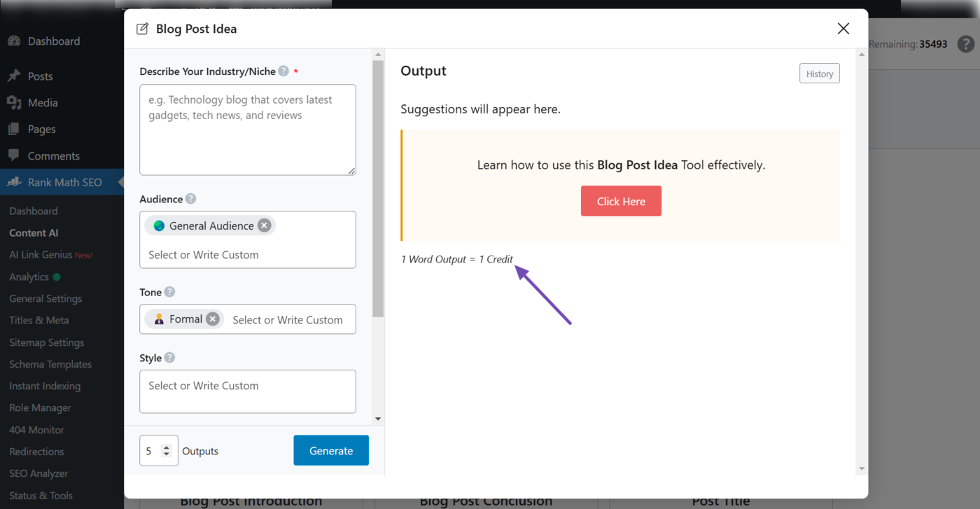This screenshot has height=509, width=980.
Task: Open General Settings submenu link
Action: (x=45, y=298)
